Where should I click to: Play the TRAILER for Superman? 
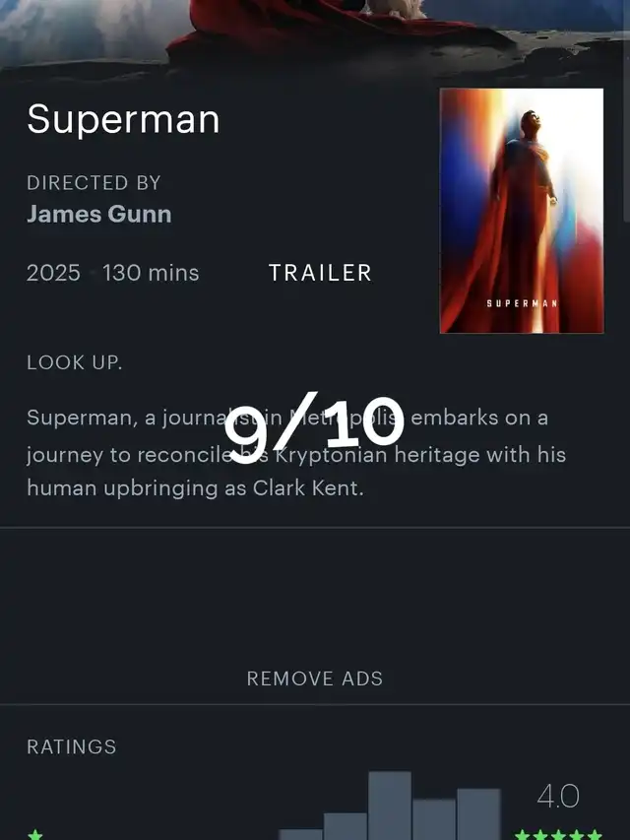[320, 273]
